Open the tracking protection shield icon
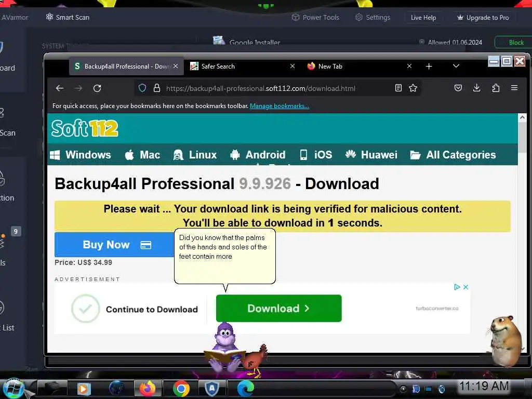532x399 pixels. click(142, 88)
